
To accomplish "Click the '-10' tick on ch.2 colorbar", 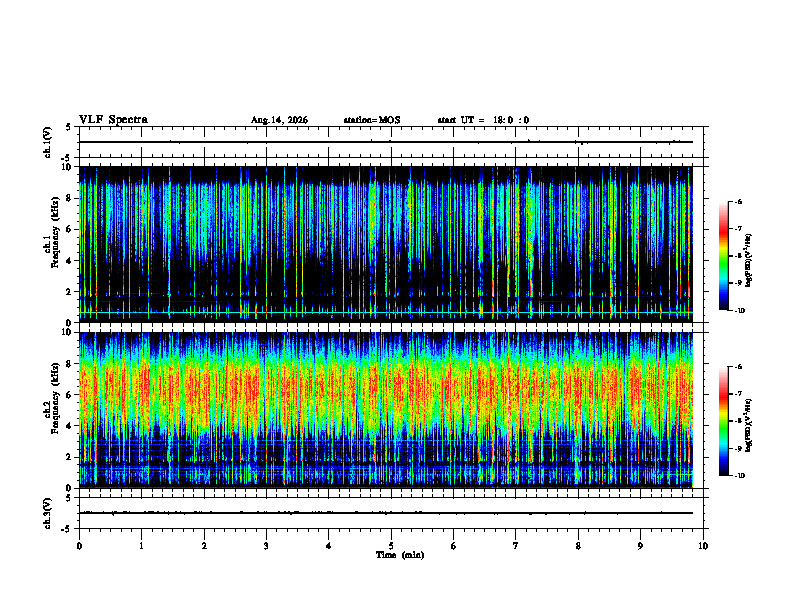I will click(x=740, y=476).
